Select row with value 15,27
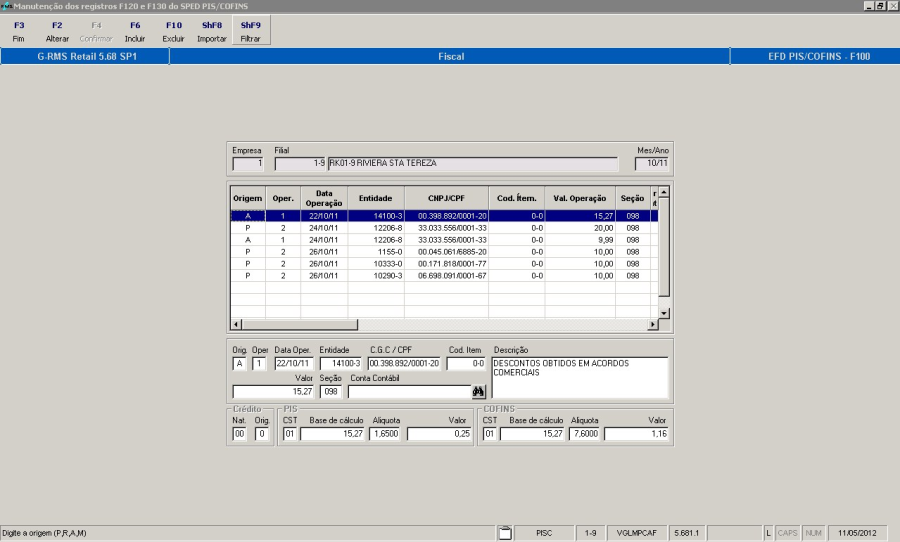 point(444,216)
